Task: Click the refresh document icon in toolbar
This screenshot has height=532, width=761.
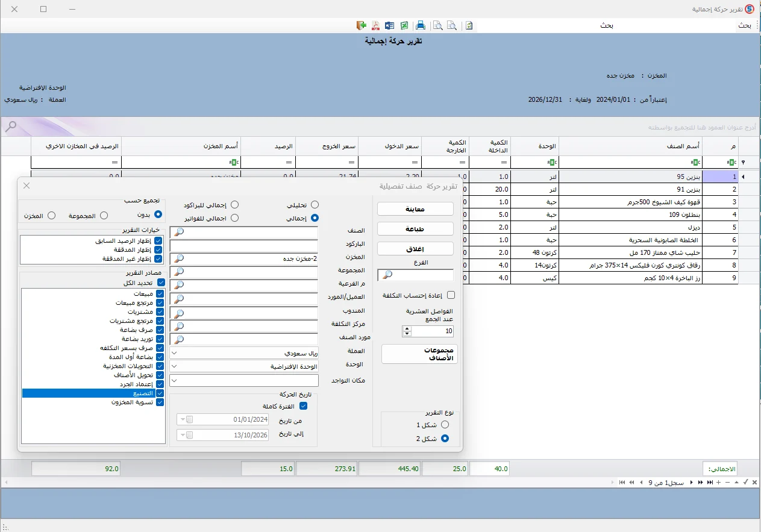Action: click(x=469, y=25)
